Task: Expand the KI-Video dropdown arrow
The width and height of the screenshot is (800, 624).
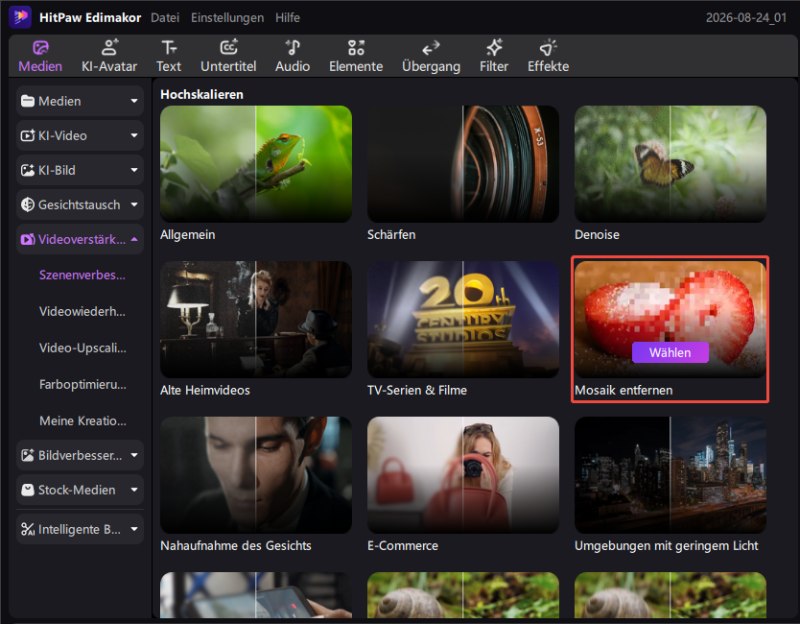Action: pos(134,136)
